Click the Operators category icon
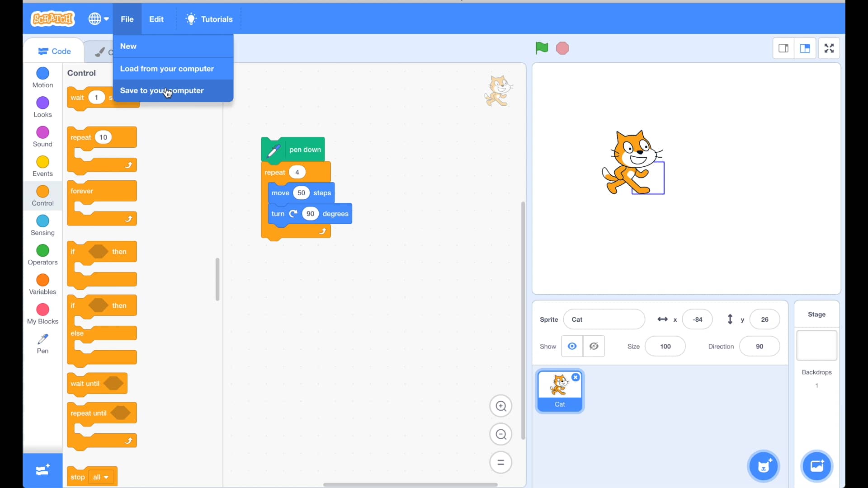Viewport: 868px width, 488px height. (42, 250)
